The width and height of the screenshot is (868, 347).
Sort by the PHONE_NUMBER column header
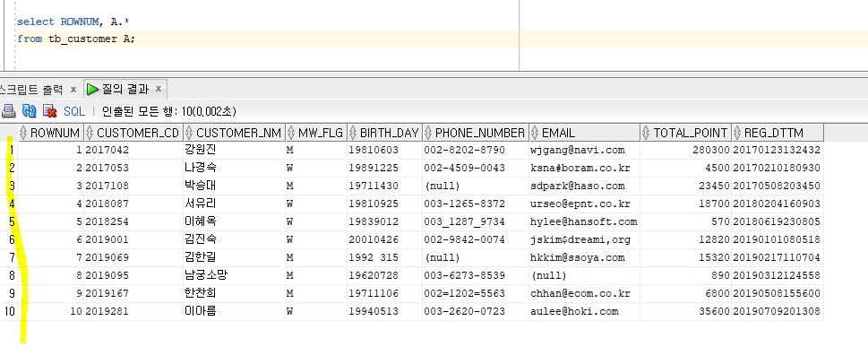(x=476, y=133)
